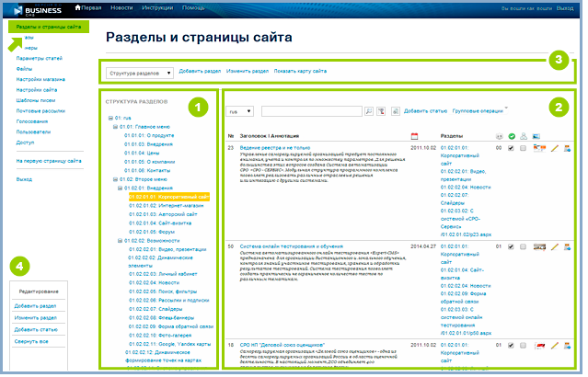Collapse the 01.02.01: Внедрения node

[121, 189]
